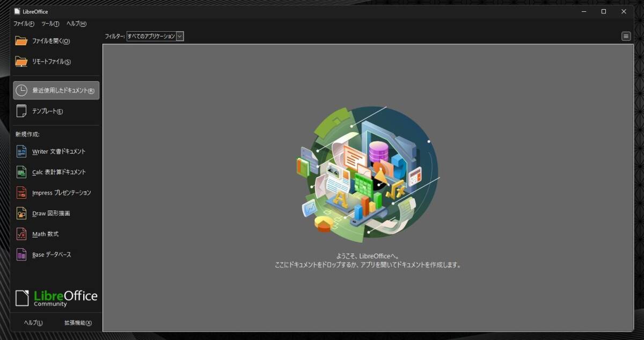Click the Writer document icon
The image size is (644, 340).
coord(21,151)
